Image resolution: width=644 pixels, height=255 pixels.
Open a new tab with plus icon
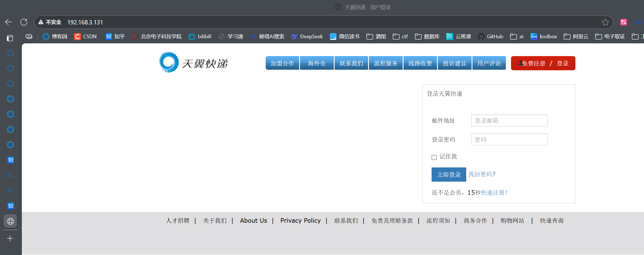tap(10, 239)
